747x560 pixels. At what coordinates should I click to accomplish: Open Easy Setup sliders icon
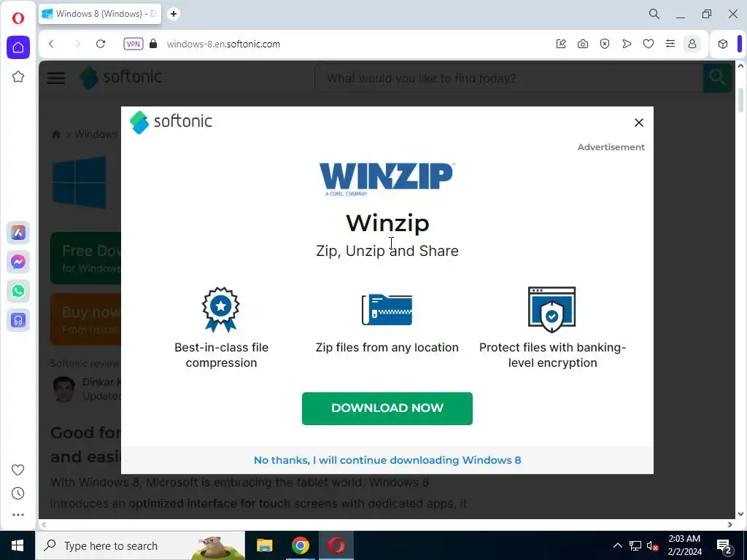click(x=670, y=44)
